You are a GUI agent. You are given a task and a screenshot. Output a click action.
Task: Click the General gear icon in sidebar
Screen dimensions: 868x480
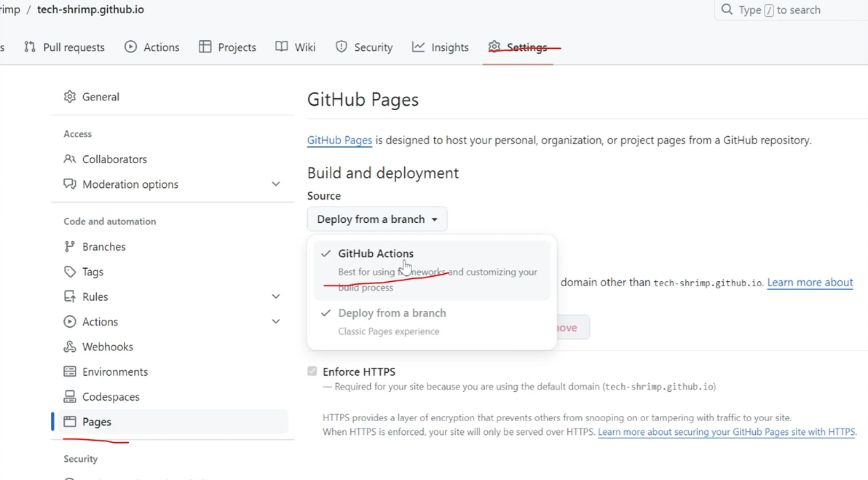tap(70, 97)
